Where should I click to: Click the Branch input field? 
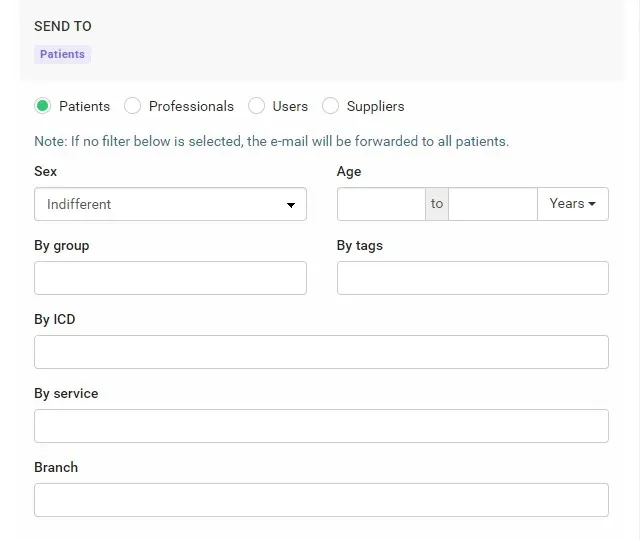click(321, 500)
